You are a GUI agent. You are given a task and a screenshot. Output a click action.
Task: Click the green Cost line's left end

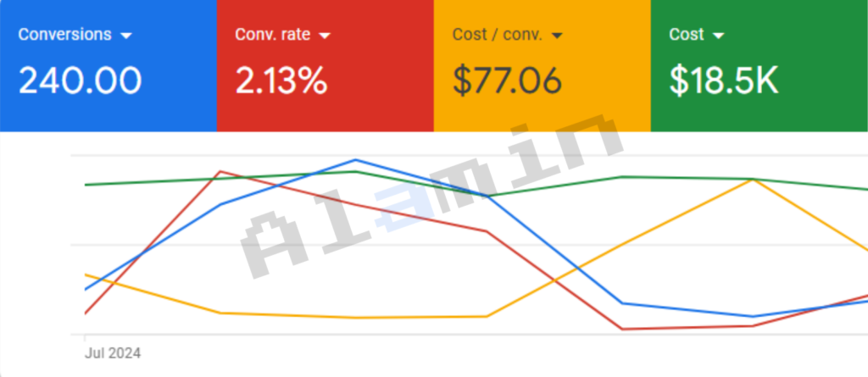point(86,184)
